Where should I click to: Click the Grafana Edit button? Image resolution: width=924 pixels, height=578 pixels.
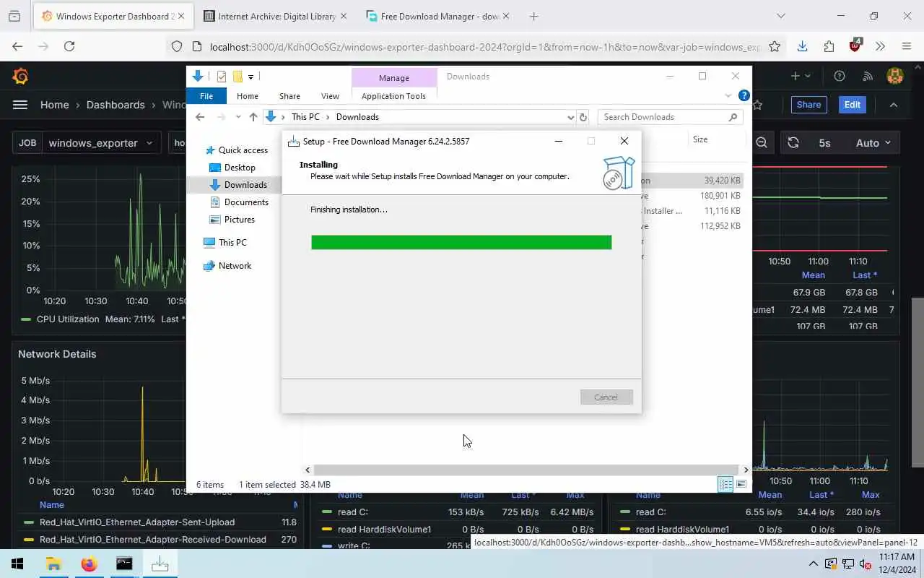coord(853,105)
